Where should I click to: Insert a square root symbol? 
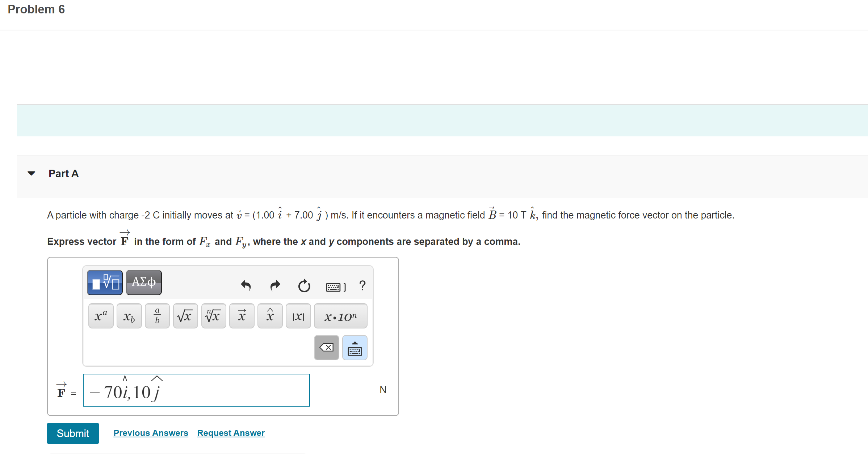[185, 315]
